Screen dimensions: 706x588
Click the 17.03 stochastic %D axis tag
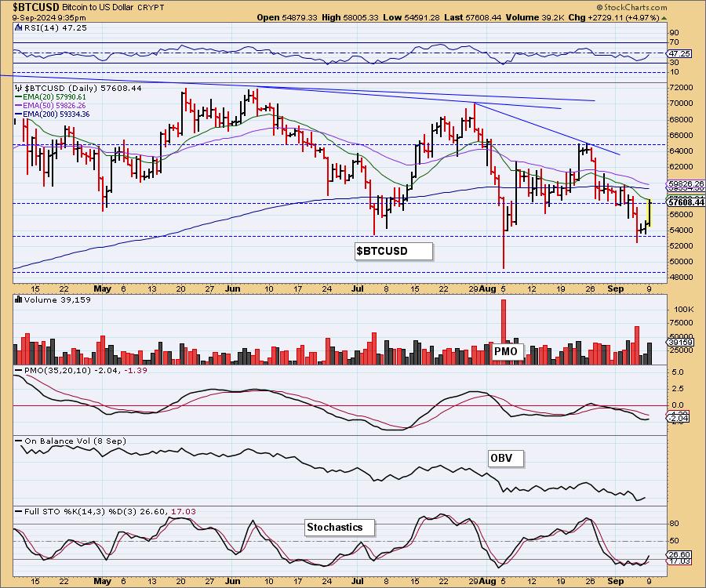tap(680, 561)
